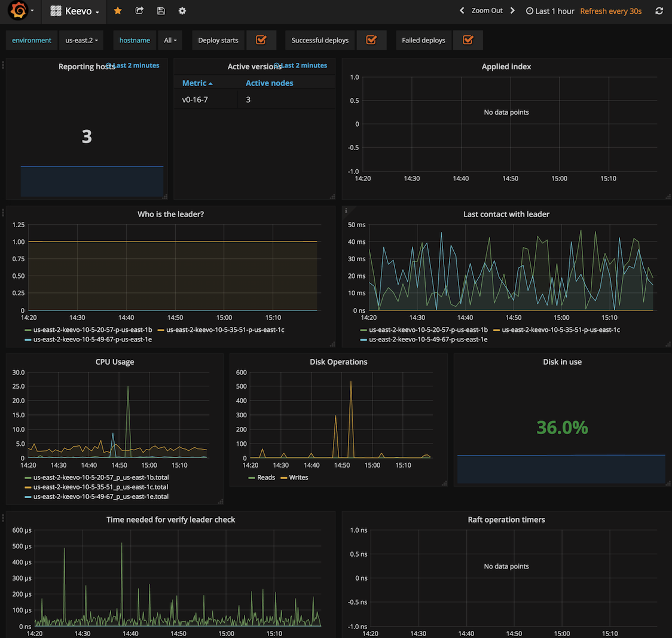
Task: Open dashboard settings gear icon
Action: coord(182,11)
